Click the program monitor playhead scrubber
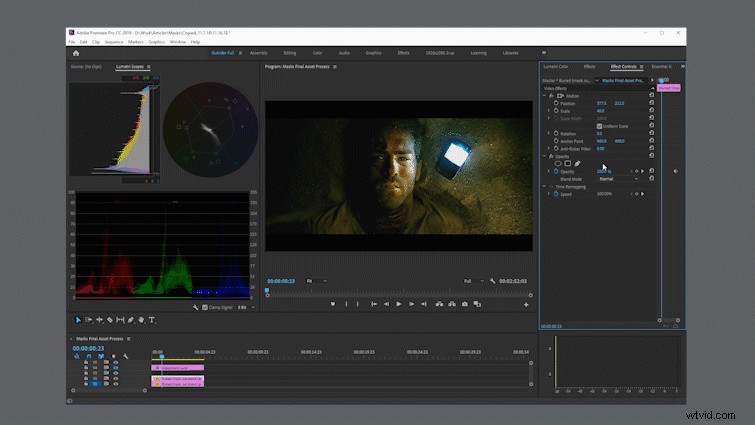 pyautogui.click(x=267, y=291)
